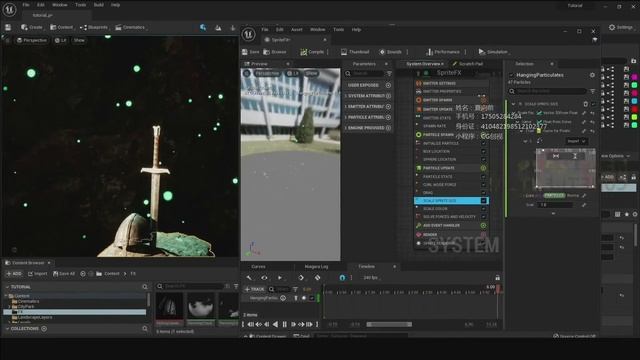The width and height of the screenshot is (640, 360).
Task: Toggle the Box Location checkbox
Action: click(483, 151)
